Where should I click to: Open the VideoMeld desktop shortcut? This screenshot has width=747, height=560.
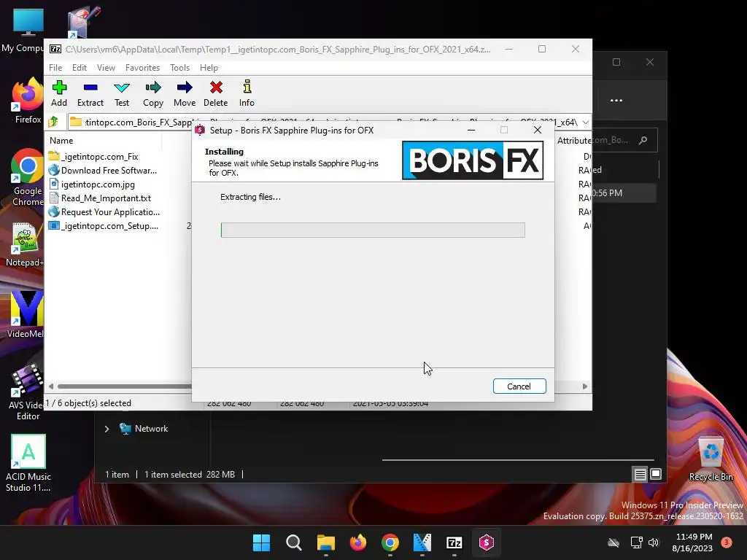[x=26, y=314]
